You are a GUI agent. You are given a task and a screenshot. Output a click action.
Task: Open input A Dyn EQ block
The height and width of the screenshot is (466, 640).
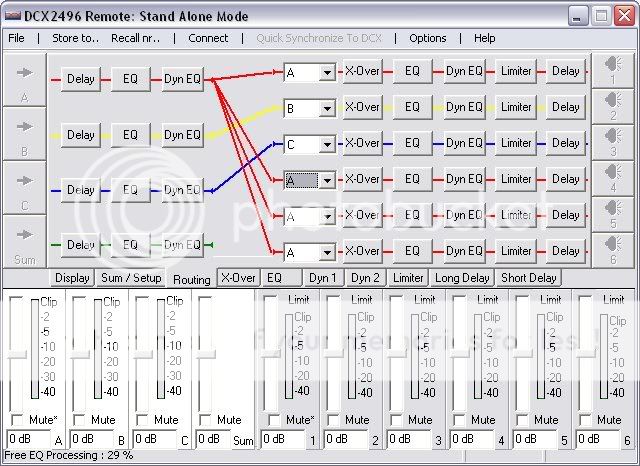[182, 78]
